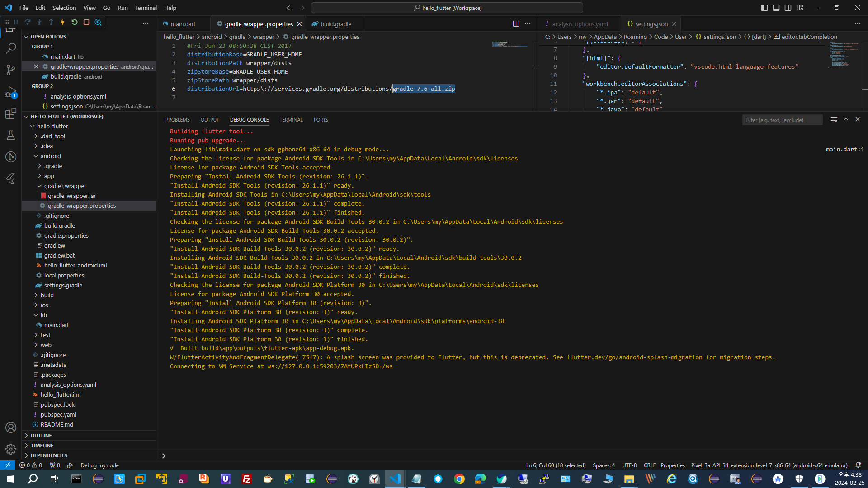Restart the debug session
Image resolution: width=868 pixels, height=488 pixels.
point(75,22)
